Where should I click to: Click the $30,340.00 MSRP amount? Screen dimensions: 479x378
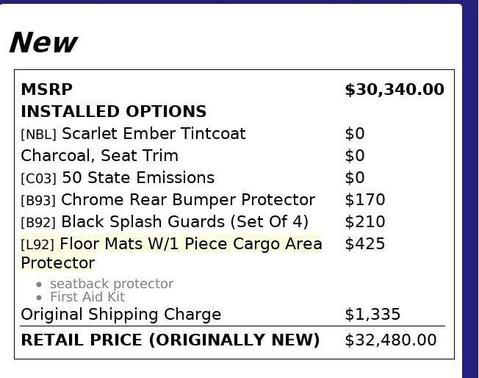point(395,89)
